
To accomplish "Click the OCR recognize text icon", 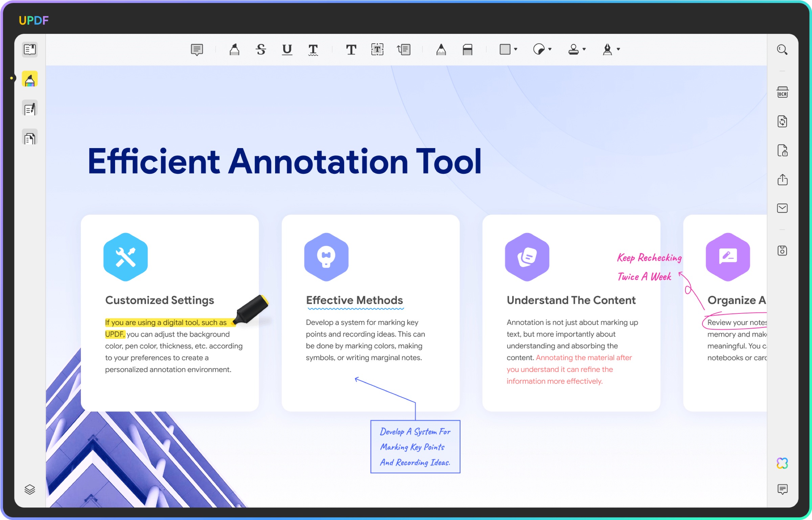I will (x=782, y=92).
